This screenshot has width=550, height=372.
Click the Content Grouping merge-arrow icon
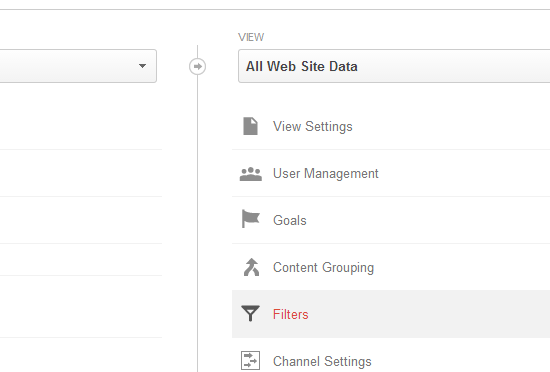pyautogui.click(x=251, y=267)
